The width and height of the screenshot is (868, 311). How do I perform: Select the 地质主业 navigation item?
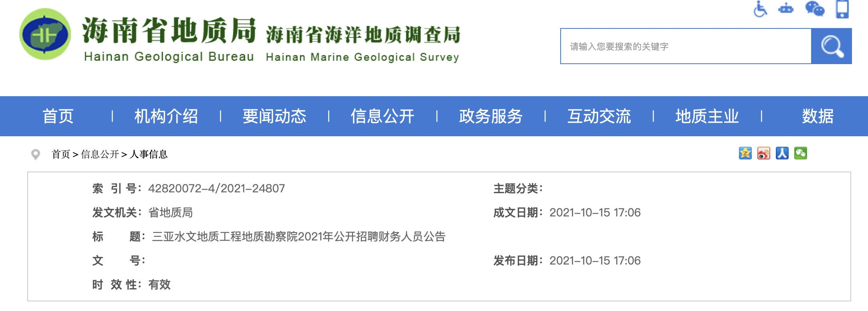click(x=707, y=117)
